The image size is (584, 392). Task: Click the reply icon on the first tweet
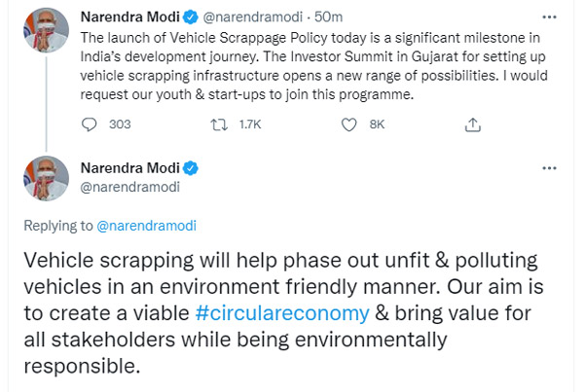tap(90, 124)
